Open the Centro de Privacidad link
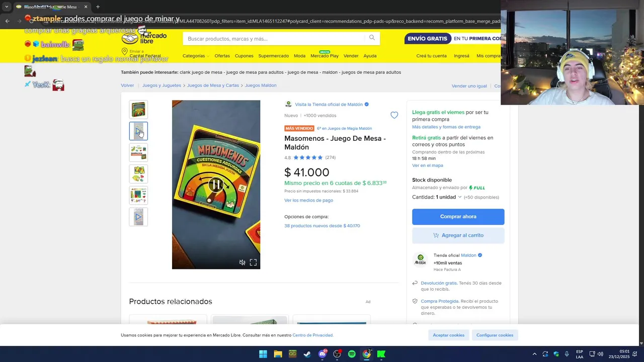The height and width of the screenshot is (362, 644). (312, 335)
